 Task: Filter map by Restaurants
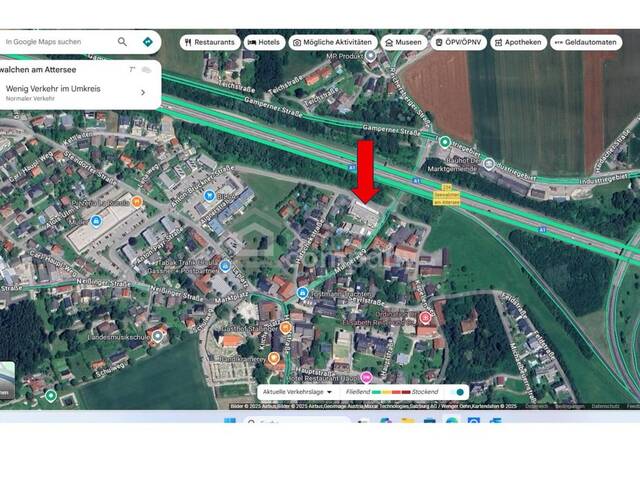pos(209,42)
